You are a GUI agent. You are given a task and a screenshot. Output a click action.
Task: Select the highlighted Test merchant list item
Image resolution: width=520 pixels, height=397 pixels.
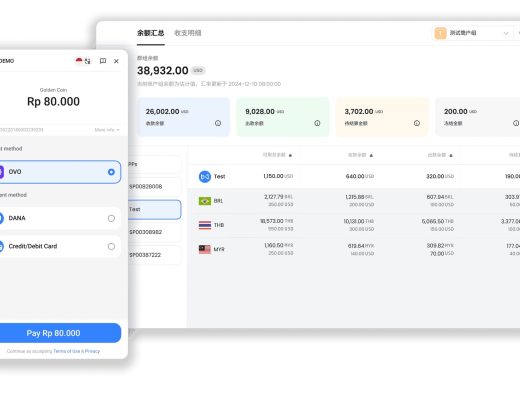coord(155,210)
